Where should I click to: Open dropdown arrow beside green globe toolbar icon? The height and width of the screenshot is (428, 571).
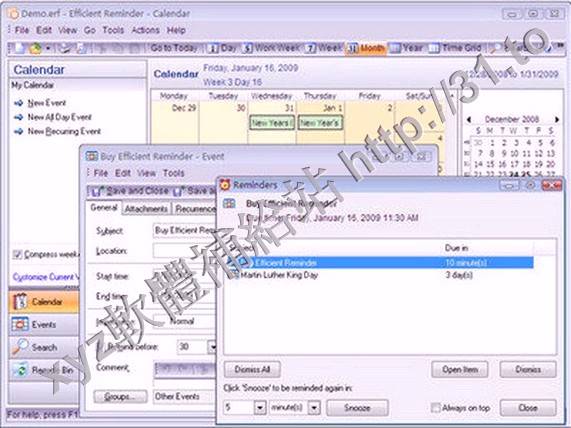48,48
